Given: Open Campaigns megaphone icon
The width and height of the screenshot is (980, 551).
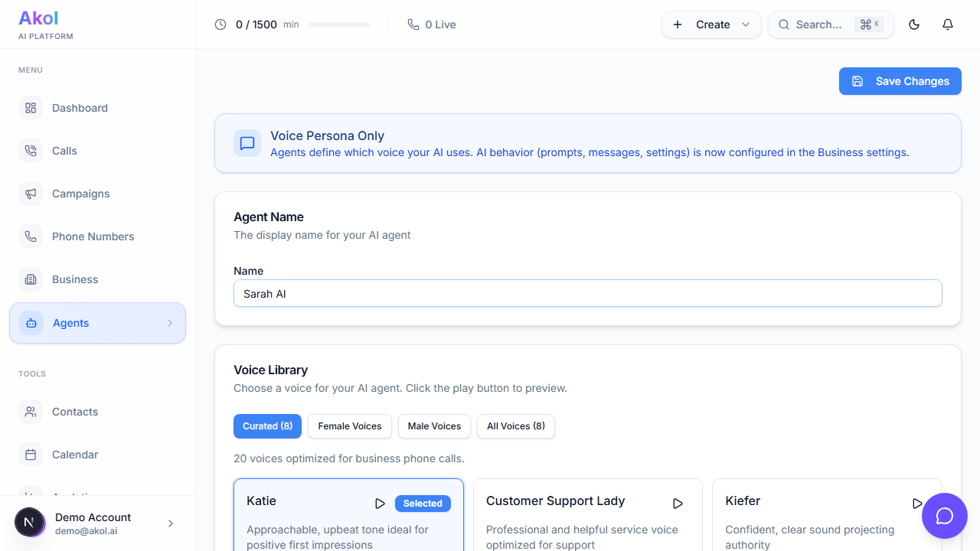Looking at the screenshot, I should (31, 194).
